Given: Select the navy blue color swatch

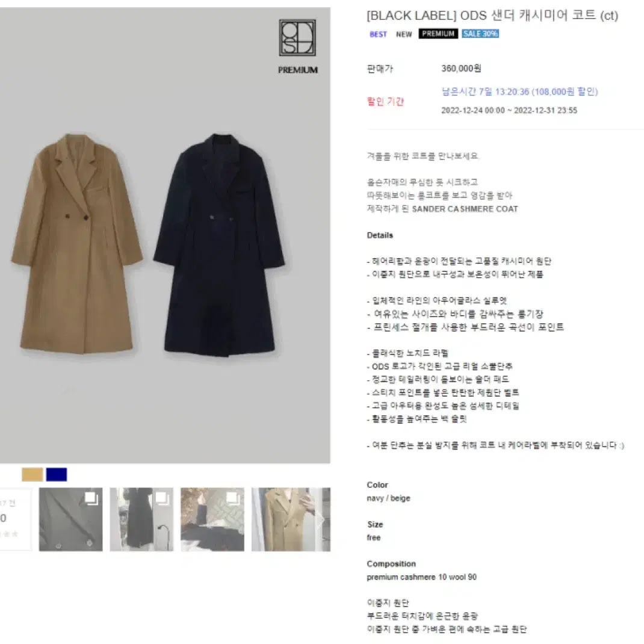Looking at the screenshot, I should (x=57, y=474).
